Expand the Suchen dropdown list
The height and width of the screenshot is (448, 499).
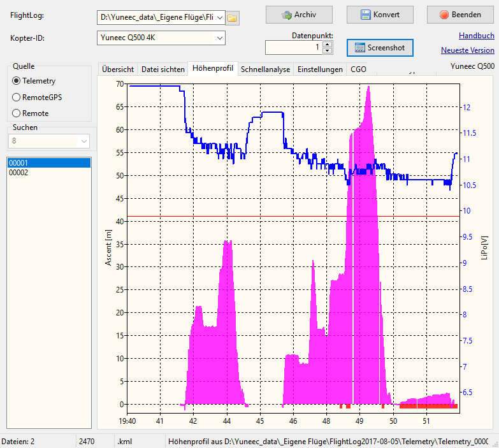point(85,140)
